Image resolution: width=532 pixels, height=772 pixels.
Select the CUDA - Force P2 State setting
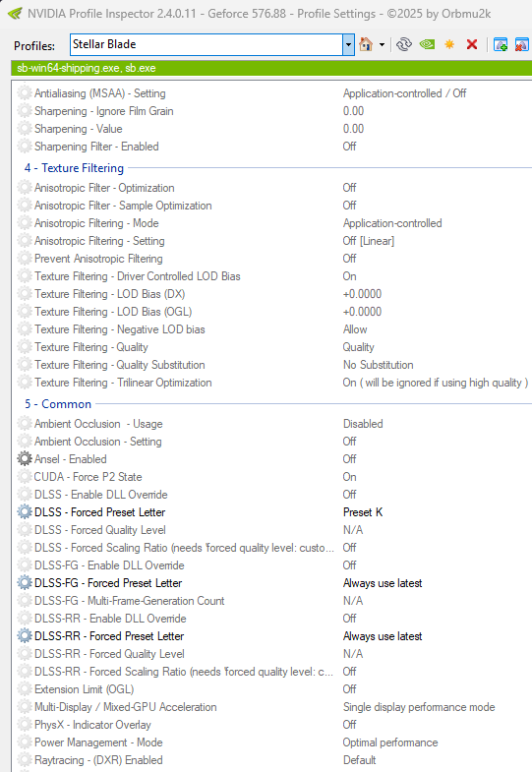pos(89,477)
